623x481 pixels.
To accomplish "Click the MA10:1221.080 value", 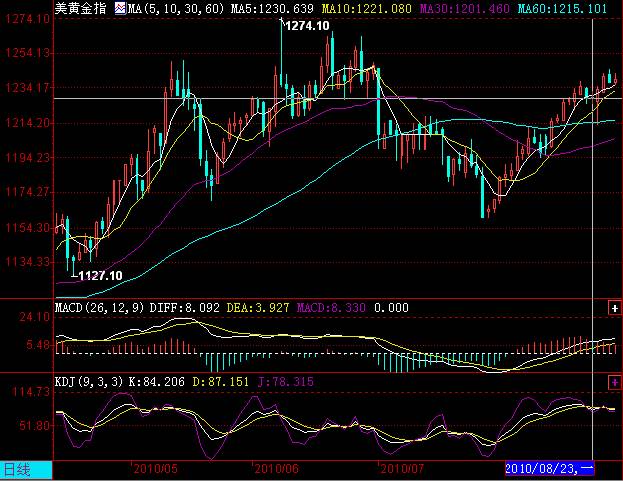I will (366, 8).
